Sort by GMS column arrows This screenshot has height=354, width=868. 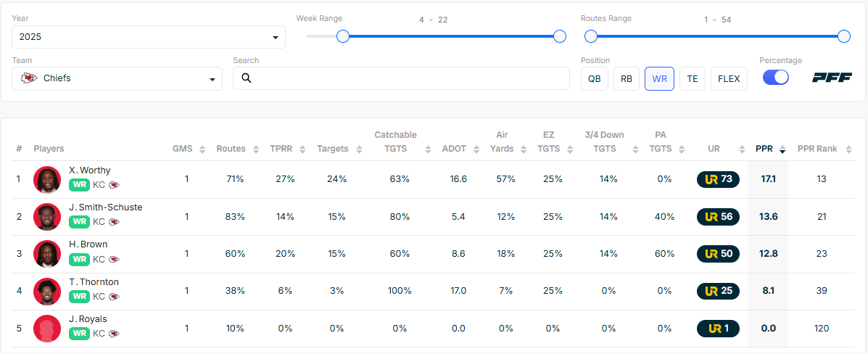pyautogui.click(x=202, y=149)
